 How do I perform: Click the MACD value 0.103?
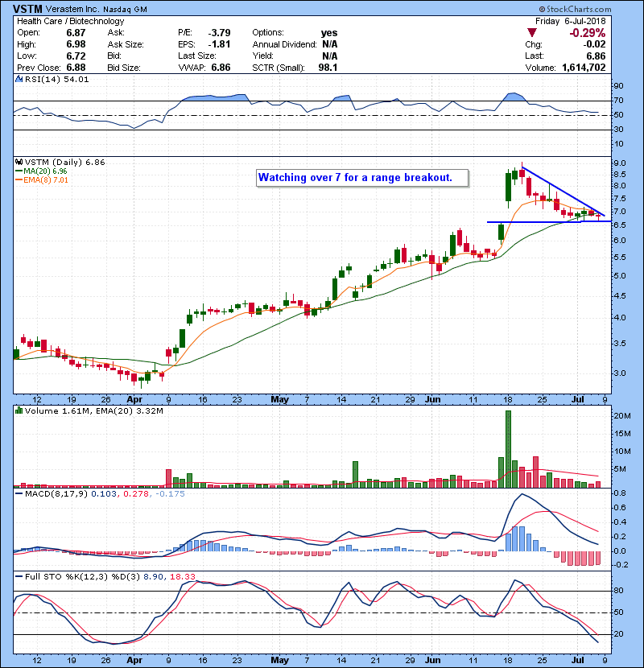(104, 494)
